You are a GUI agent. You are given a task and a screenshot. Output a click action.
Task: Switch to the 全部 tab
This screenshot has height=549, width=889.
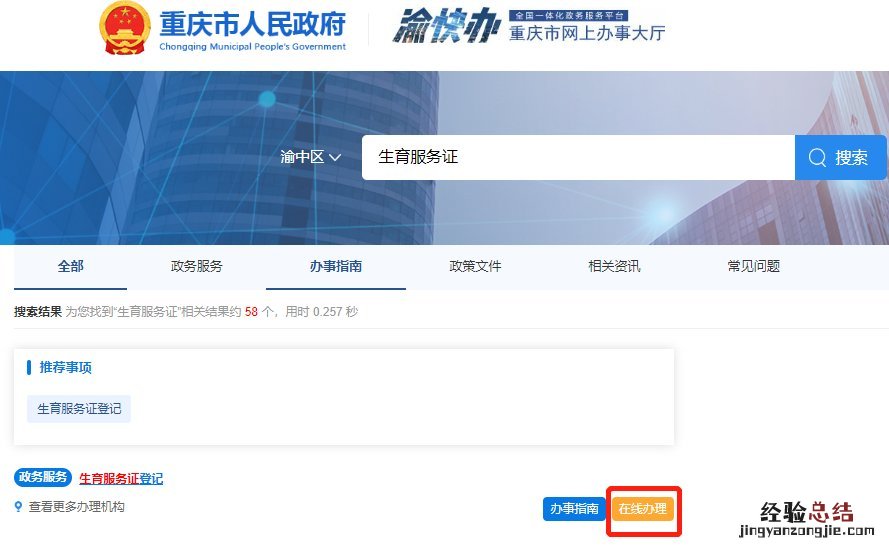[x=70, y=267]
